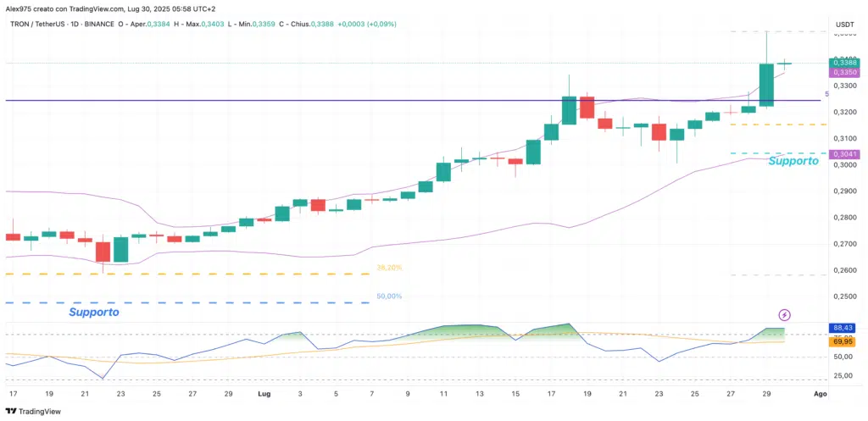This screenshot has height=421, width=868.
Task: Select the large green candle on 29 July
Action: (766, 85)
